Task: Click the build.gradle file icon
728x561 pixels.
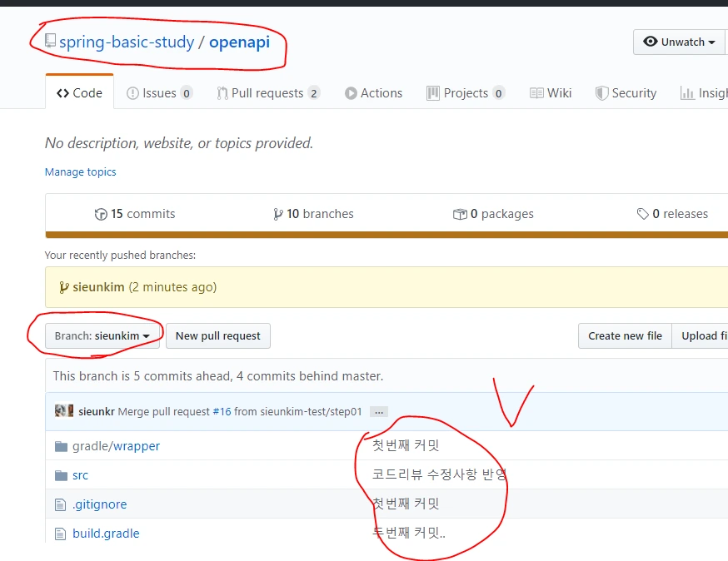Action: coord(60,534)
